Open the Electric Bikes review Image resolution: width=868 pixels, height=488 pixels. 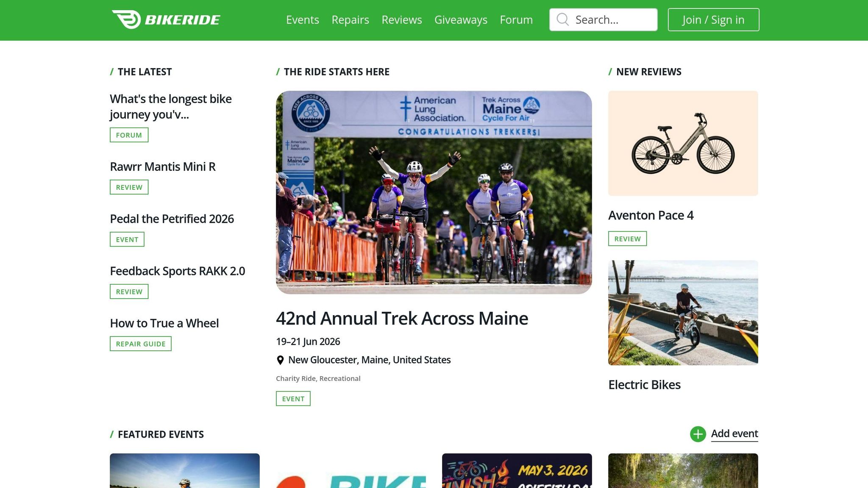click(x=644, y=385)
